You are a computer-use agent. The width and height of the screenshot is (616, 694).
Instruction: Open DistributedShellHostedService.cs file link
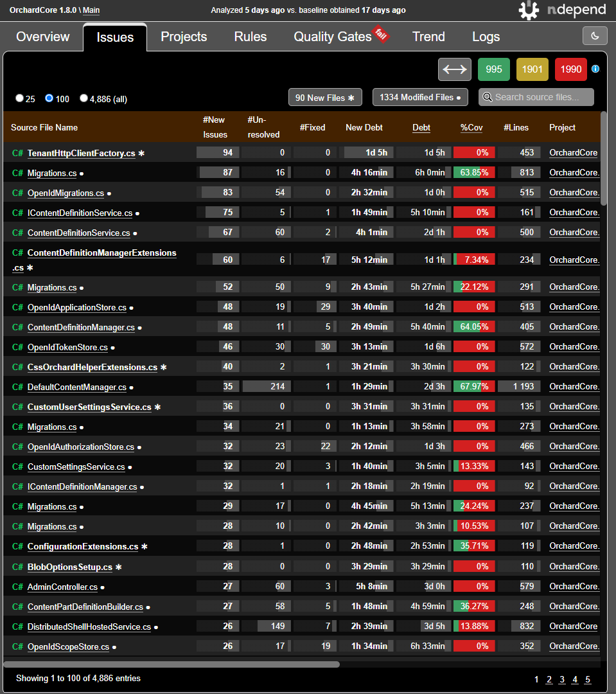(x=89, y=627)
